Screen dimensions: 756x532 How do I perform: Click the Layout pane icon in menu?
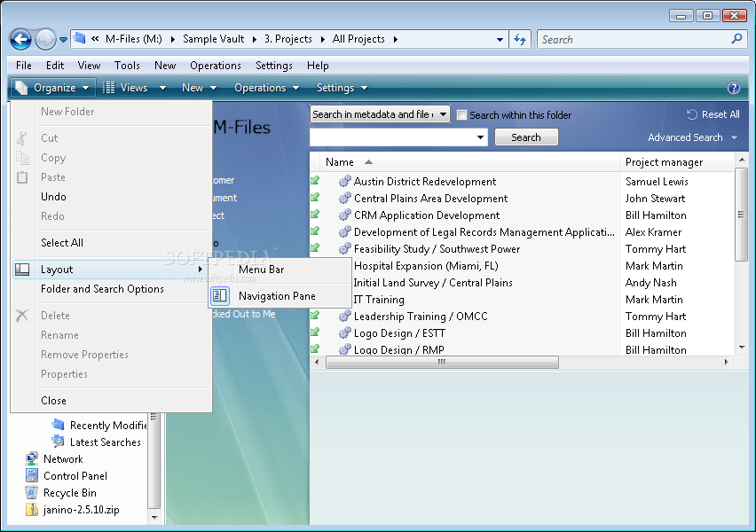[x=22, y=270]
